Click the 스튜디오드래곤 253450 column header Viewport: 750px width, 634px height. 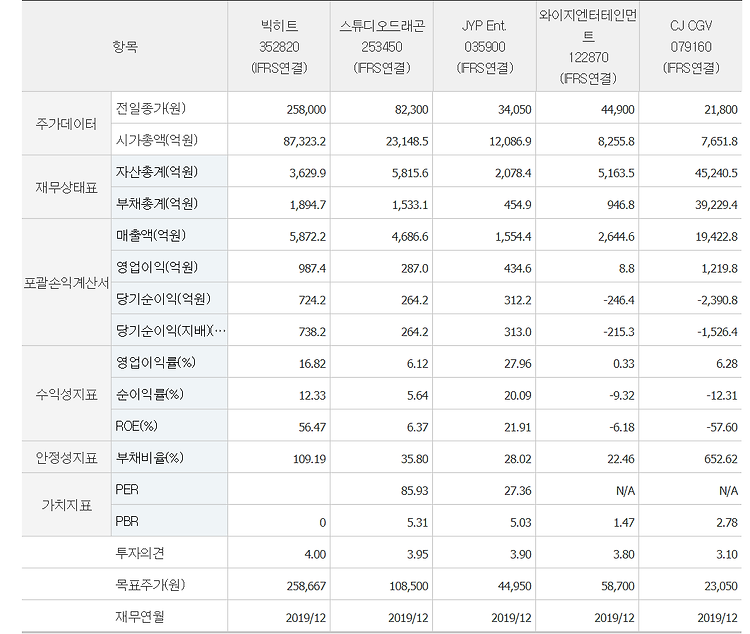pos(382,46)
